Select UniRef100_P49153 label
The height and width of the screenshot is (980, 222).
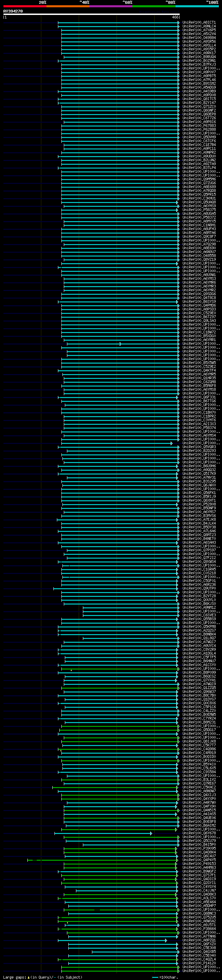point(199,863)
